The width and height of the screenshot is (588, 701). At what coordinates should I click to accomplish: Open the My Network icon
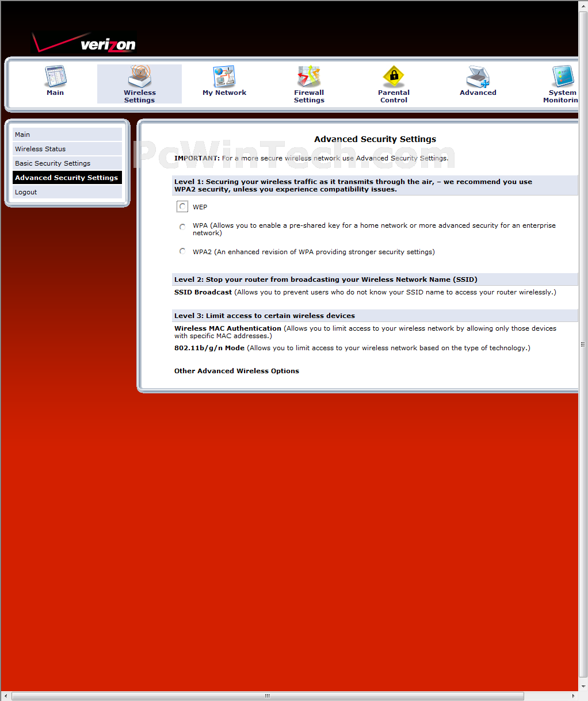[224, 76]
